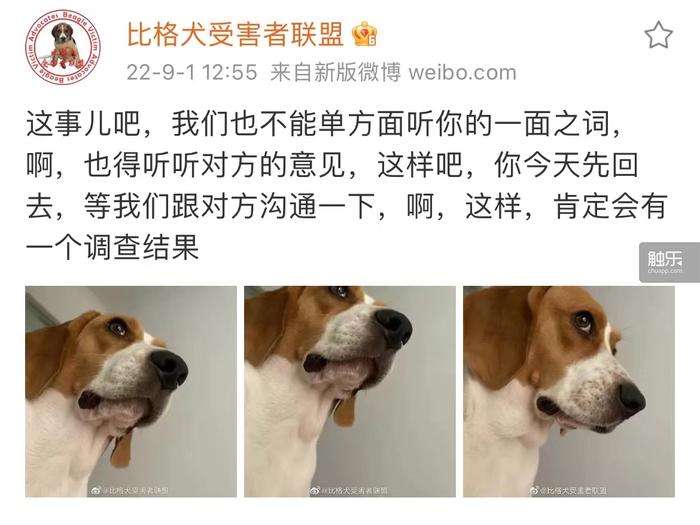
Task: Favorite the post with the star icon
Action: tap(658, 35)
